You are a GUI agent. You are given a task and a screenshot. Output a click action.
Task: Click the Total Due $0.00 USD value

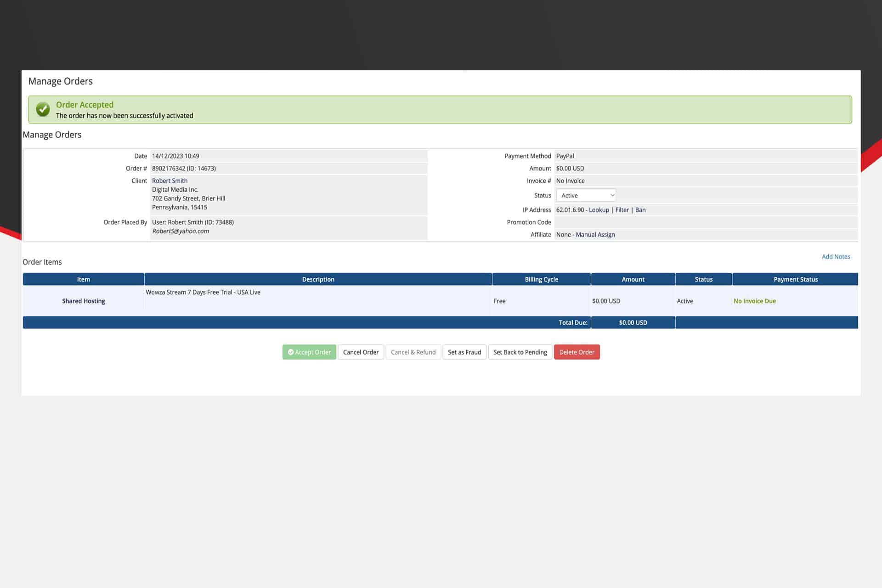coord(633,322)
